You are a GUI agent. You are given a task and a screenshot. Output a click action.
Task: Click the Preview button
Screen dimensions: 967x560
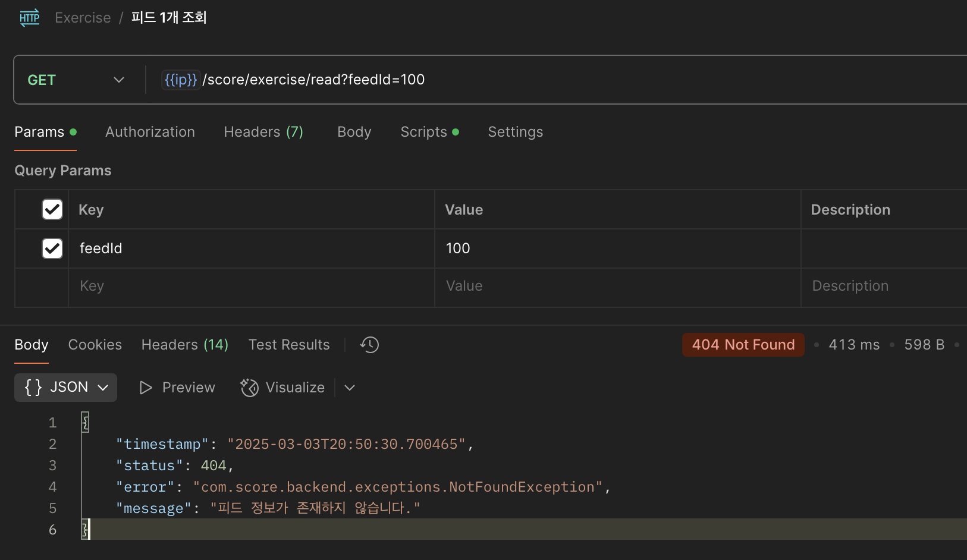tap(177, 388)
